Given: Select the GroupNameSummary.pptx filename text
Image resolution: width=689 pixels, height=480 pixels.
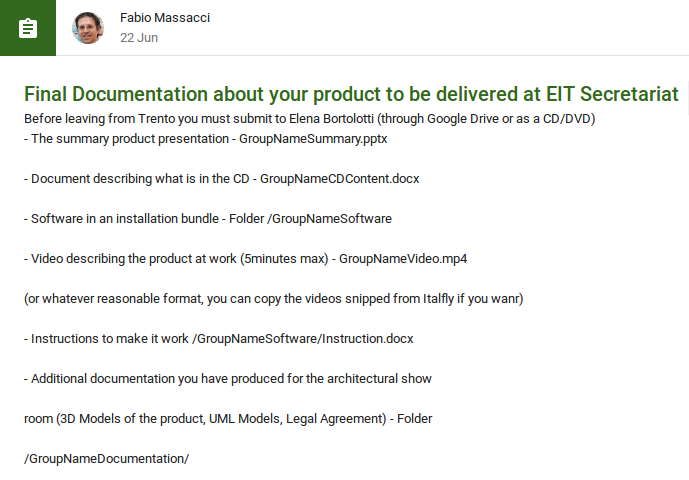Looking at the screenshot, I should (313, 139).
